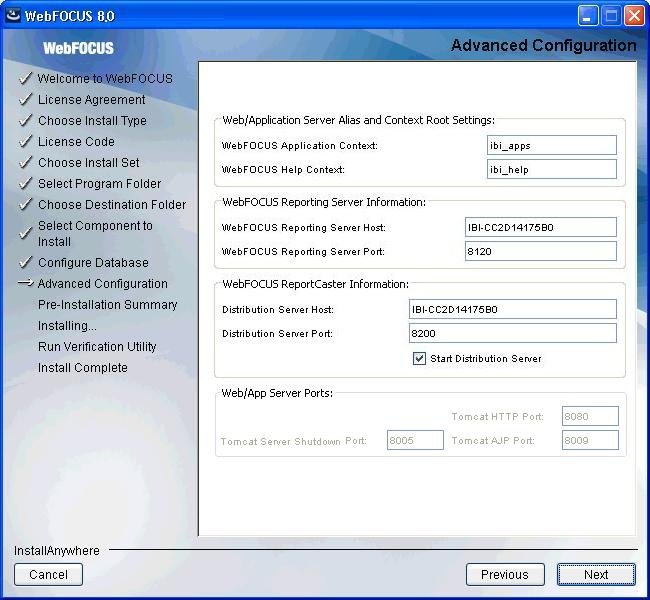Click the disabled maximize window button
The width and height of the screenshot is (650, 600).
coord(611,16)
